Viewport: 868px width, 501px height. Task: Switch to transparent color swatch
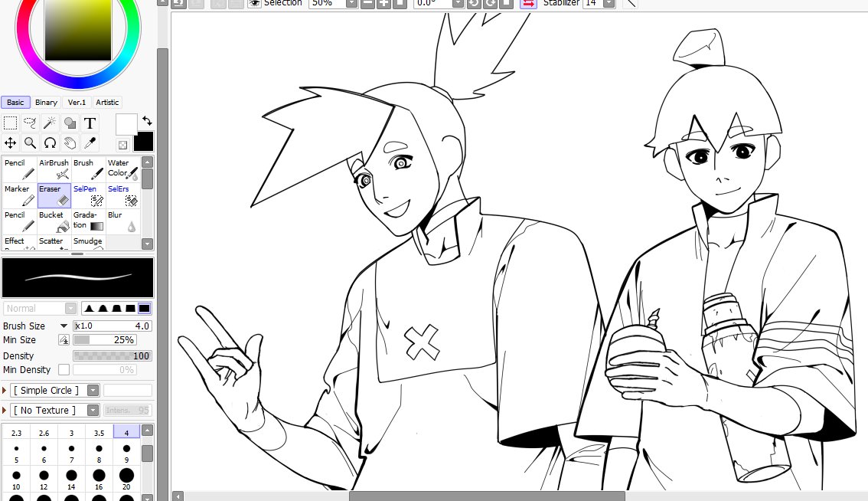click(123, 146)
